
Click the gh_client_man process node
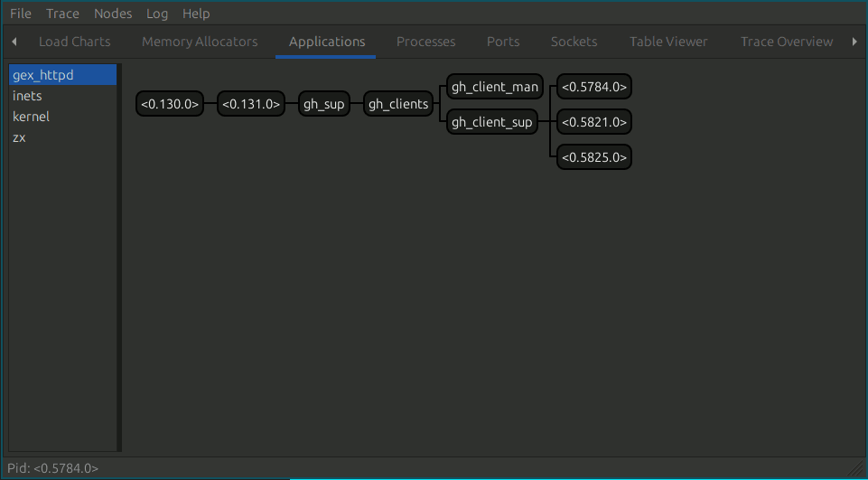pos(495,88)
